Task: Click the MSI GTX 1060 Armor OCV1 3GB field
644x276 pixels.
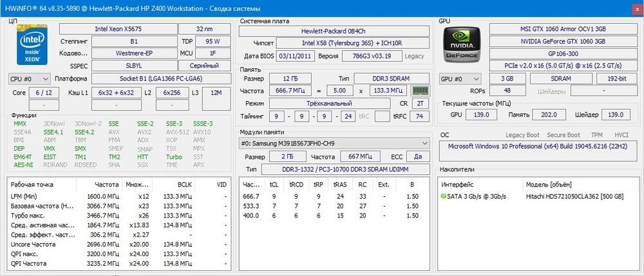Action: (x=563, y=29)
